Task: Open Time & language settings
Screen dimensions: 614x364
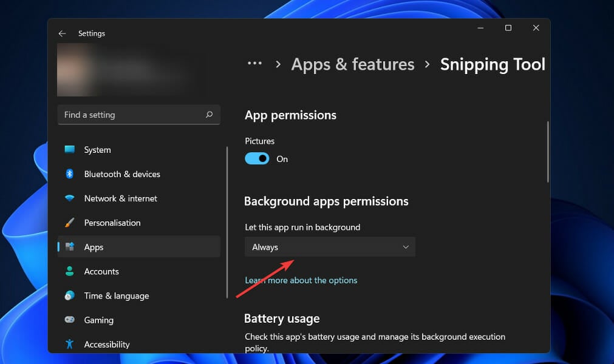Action: click(x=138, y=295)
